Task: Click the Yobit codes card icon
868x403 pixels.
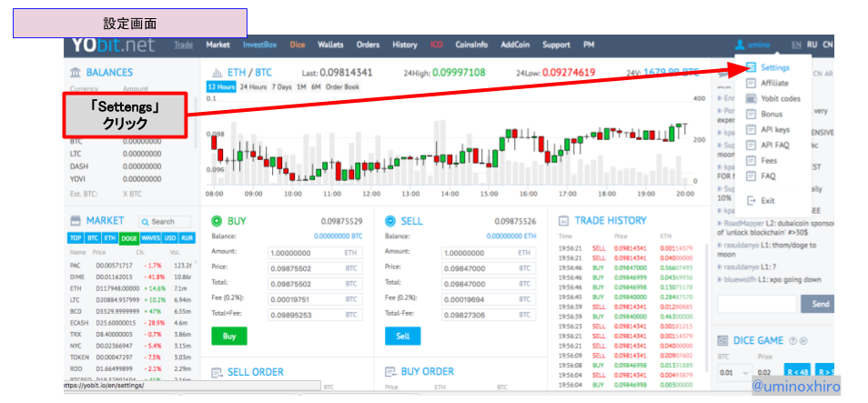Action: (751, 98)
